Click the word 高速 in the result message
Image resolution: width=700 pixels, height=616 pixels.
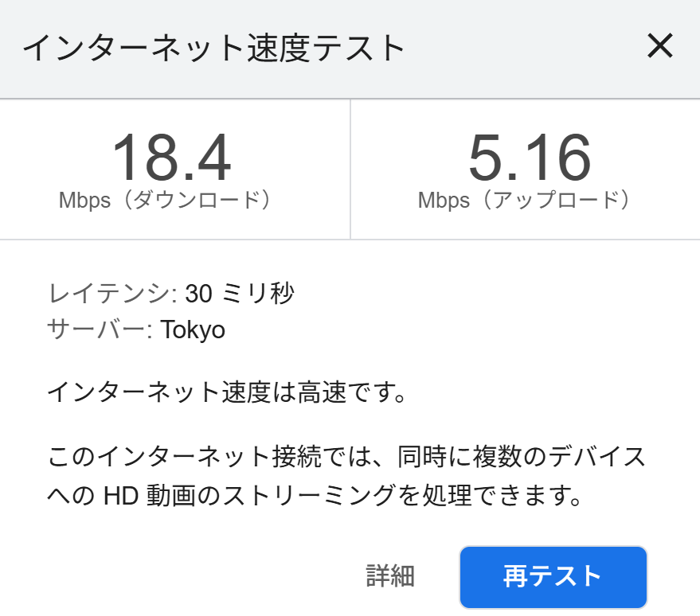[x=322, y=392]
